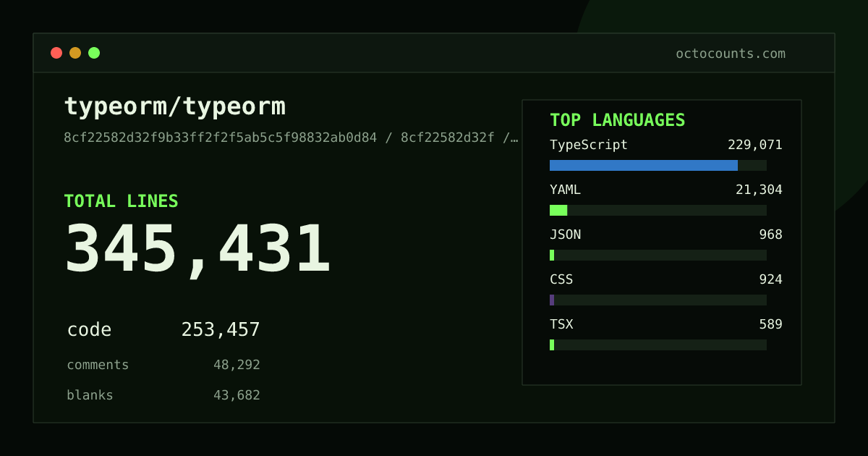Image resolution: width=868 pixels, height=456 pixels.
Task: Click the code label
Action: pyautogui.click(x=89, y=330)
